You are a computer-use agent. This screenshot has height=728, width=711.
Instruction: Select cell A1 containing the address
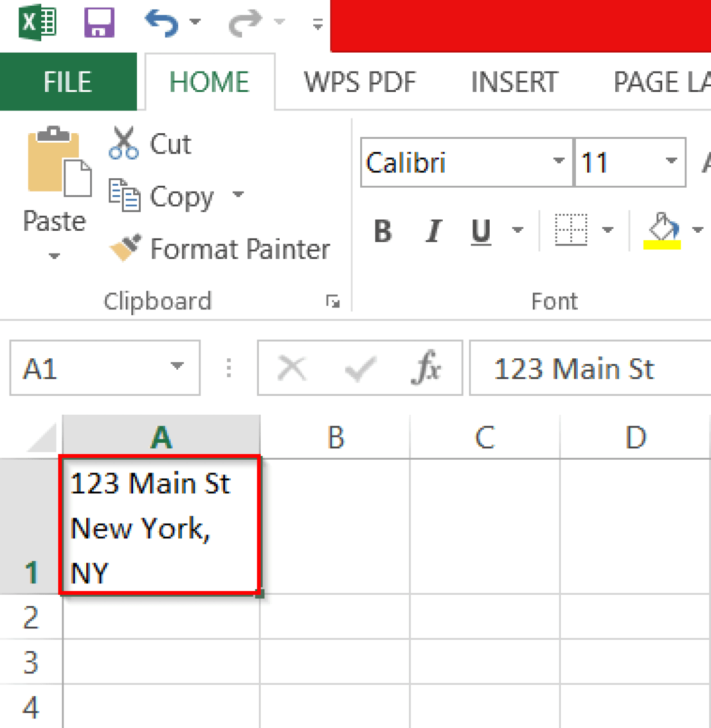tap(161, 526)
